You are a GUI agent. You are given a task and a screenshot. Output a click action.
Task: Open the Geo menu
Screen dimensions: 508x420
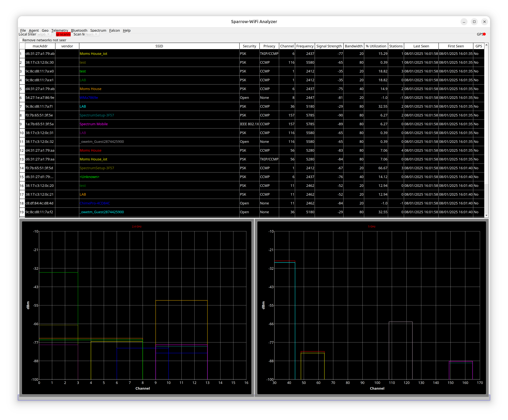45,31
